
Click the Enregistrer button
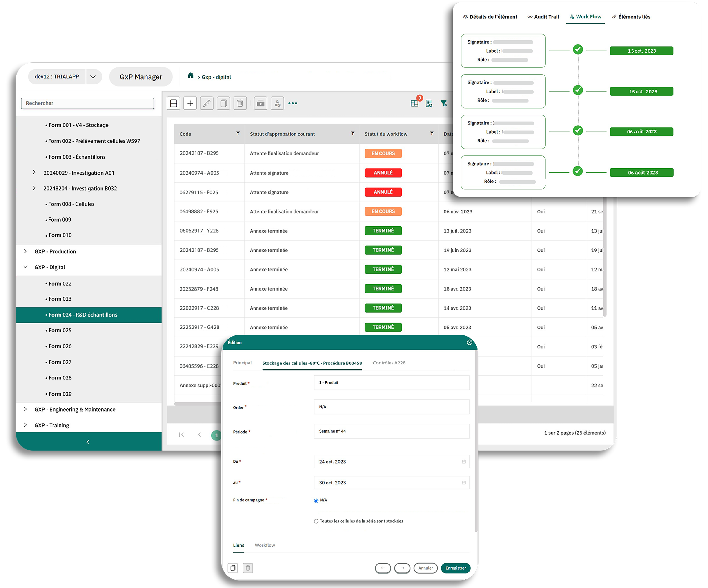click(x=455, y=568)
